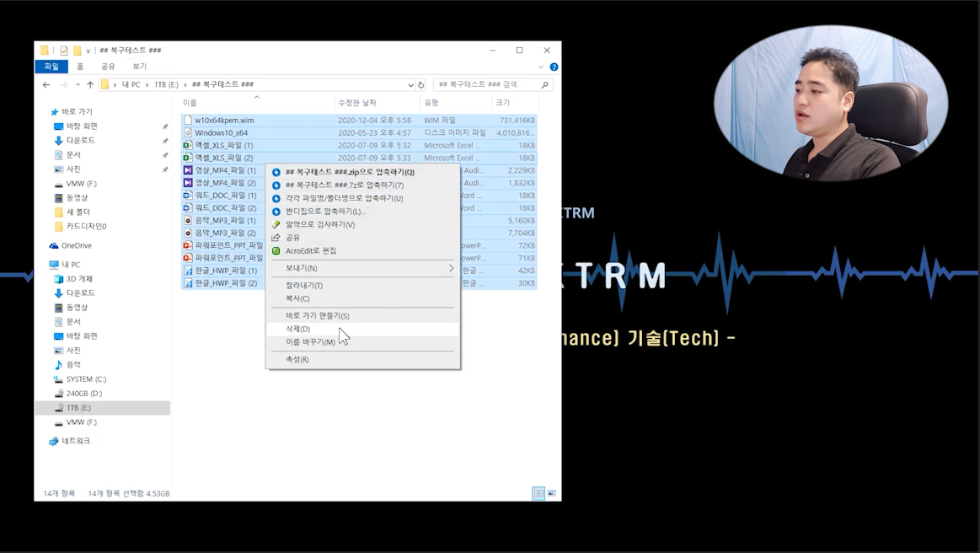Refresh the folder with the refresh icon
This screenshot has width=980, height=553.
[x=421, y=84]
